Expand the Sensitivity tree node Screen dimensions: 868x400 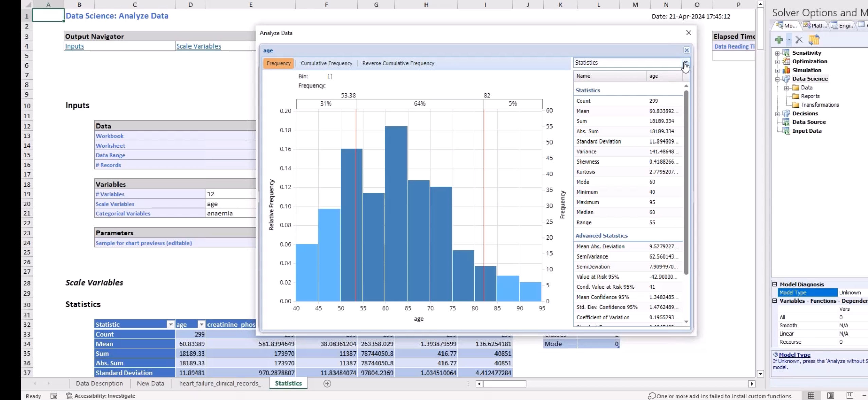point(777,53)
